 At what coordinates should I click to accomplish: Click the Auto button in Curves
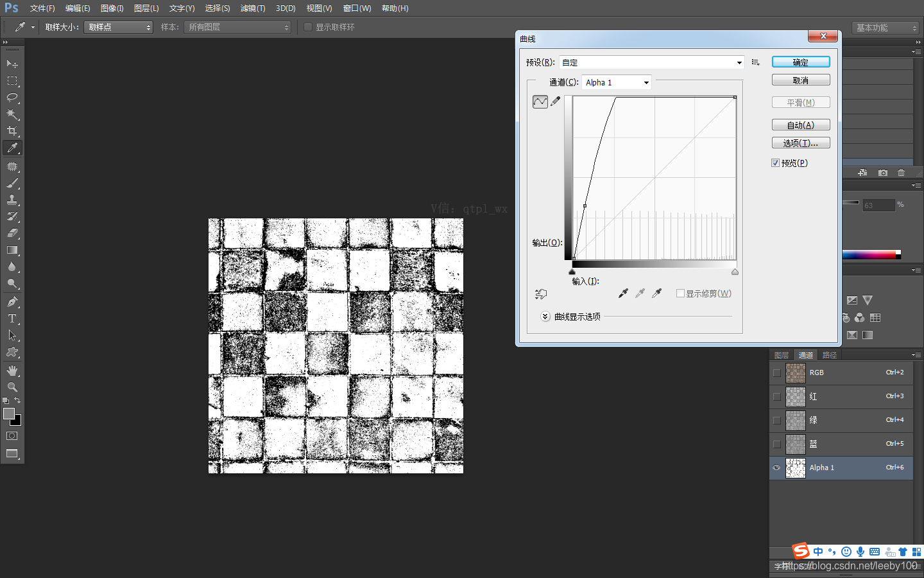[801, 125]
